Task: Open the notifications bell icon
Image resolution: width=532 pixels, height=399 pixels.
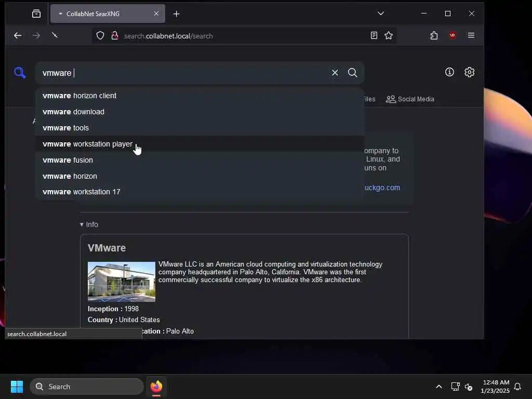Action: coord(517,387)
